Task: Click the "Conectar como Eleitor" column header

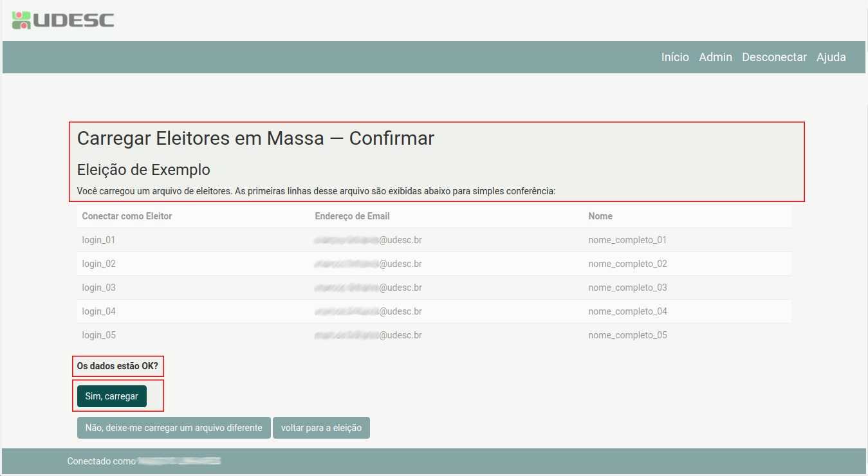Action: point(127,216)
